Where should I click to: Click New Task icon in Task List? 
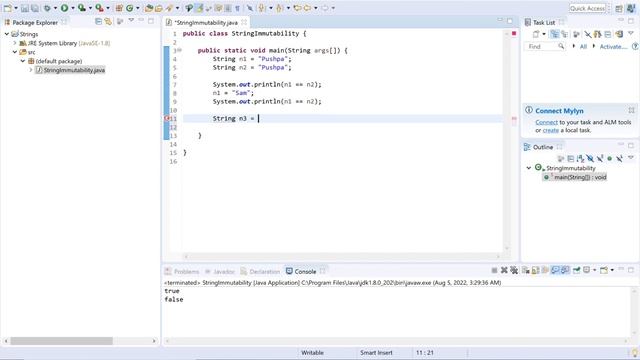tap(536, 34)
